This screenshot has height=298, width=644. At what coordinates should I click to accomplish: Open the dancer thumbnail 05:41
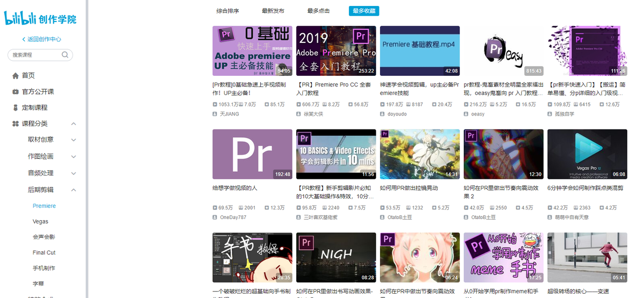587,257
